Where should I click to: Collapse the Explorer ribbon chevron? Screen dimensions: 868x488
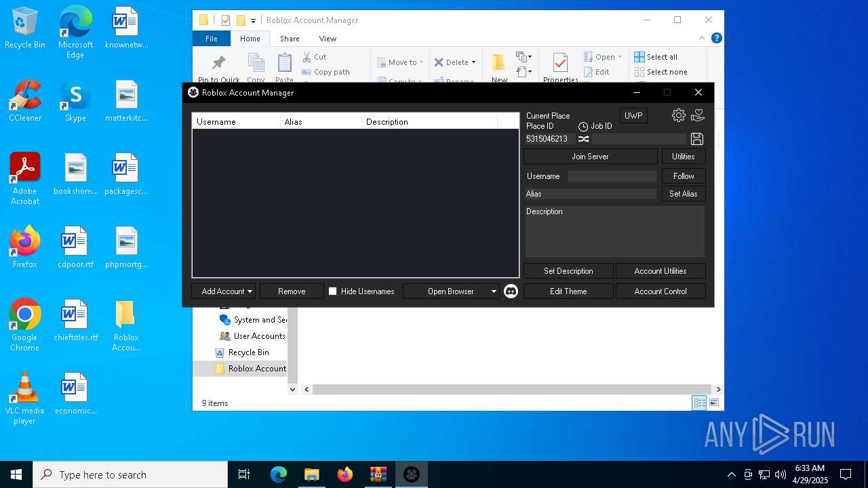point(701,39)
